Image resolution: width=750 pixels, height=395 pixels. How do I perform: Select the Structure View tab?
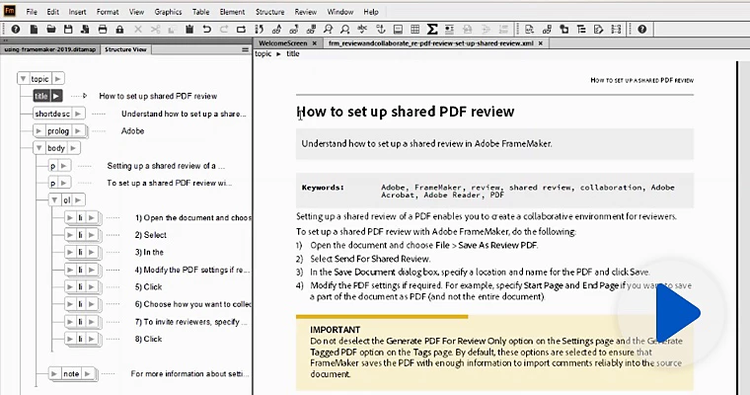pos(125,50)
